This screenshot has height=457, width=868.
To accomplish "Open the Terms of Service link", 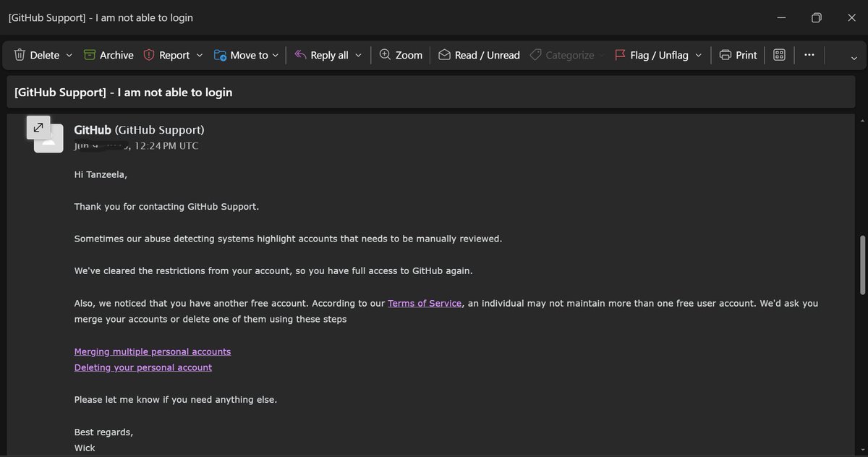I will point(425,303).
